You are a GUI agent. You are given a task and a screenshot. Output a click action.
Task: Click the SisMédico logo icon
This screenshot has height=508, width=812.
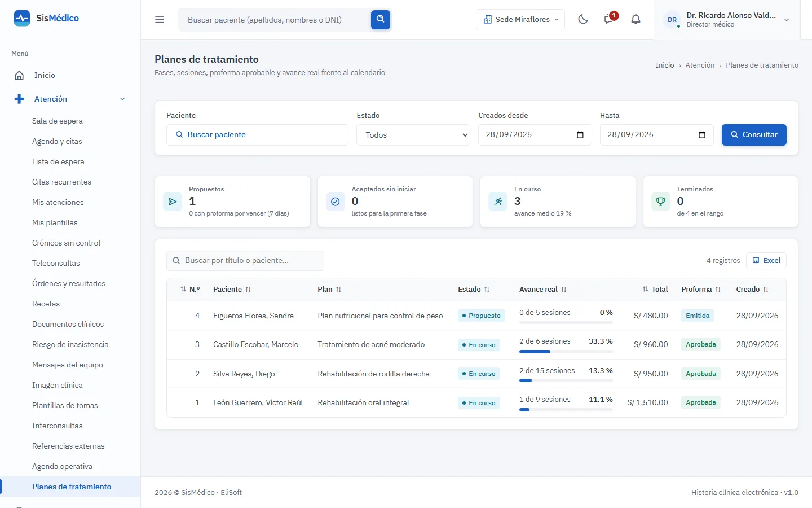tap(22, 18)
